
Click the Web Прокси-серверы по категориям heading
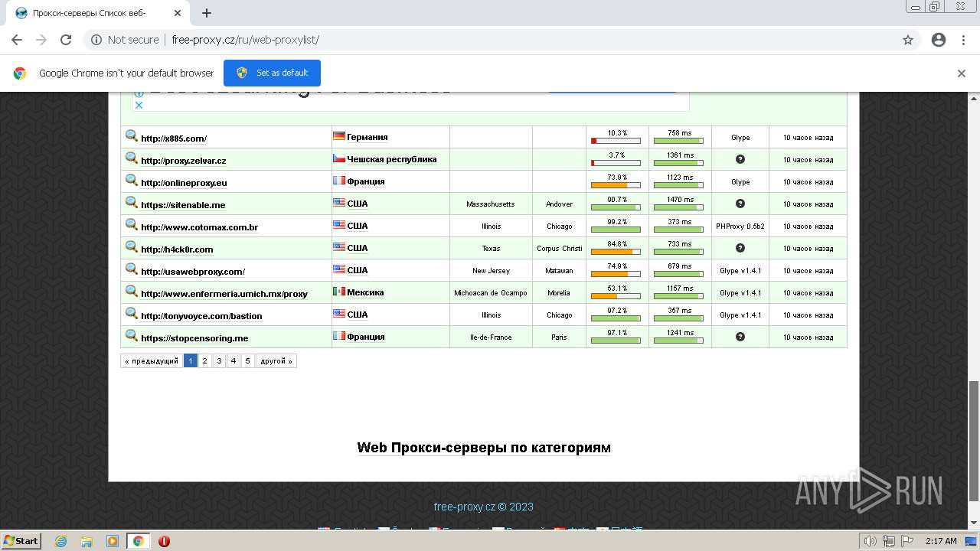tap(484, 448)
